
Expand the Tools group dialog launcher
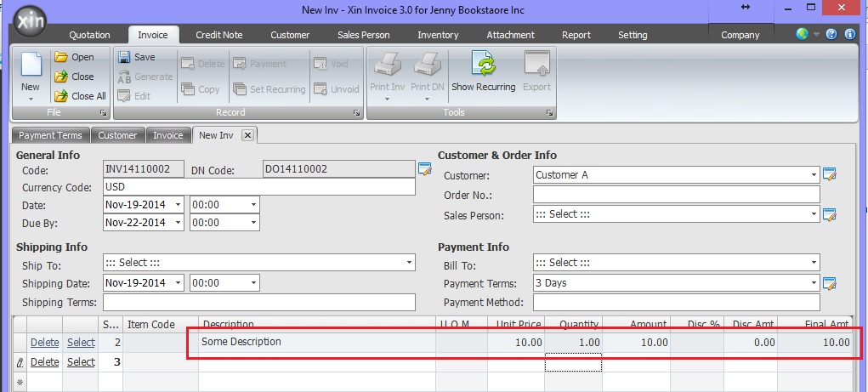pyautogui.click(x=549, y=112)
